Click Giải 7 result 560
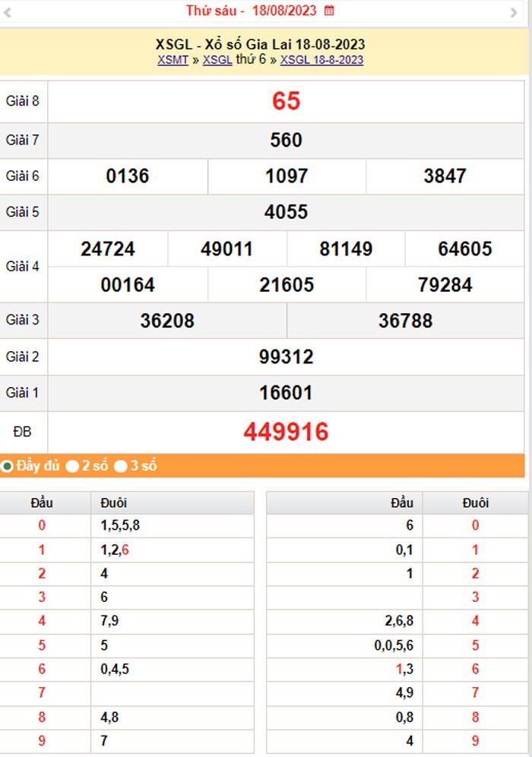532x757 pixels. point(286,141)
